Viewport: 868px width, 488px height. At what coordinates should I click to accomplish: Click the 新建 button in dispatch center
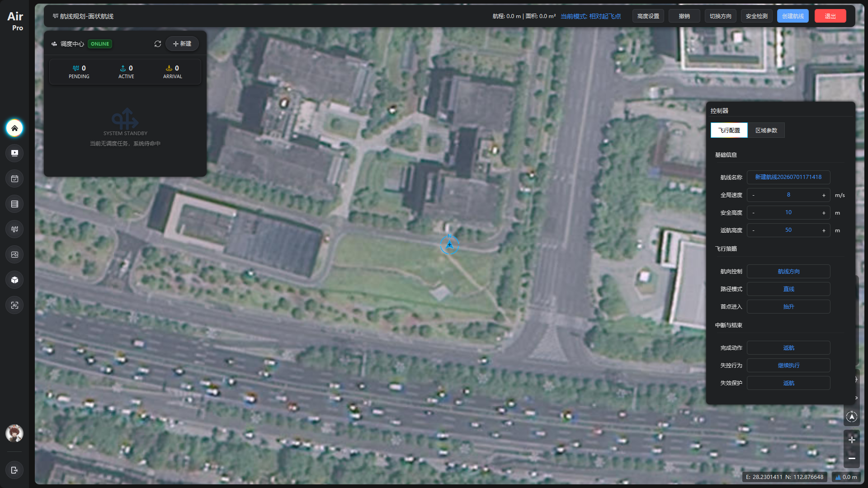pyautogui.click(x=182, y=44)
